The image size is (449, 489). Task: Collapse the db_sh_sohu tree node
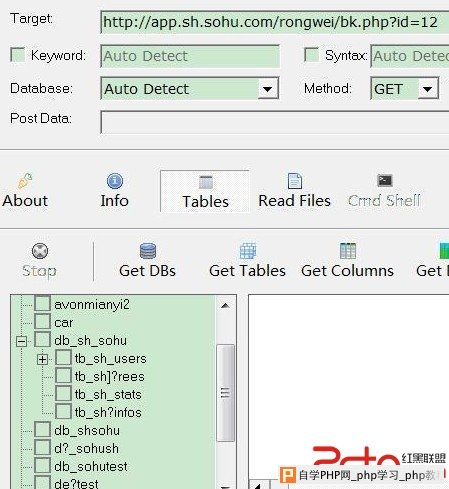[x=22, y=341]
